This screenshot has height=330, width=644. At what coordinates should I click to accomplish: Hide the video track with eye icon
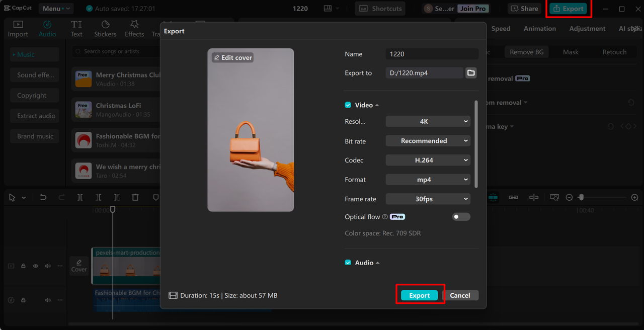point(36,266)
